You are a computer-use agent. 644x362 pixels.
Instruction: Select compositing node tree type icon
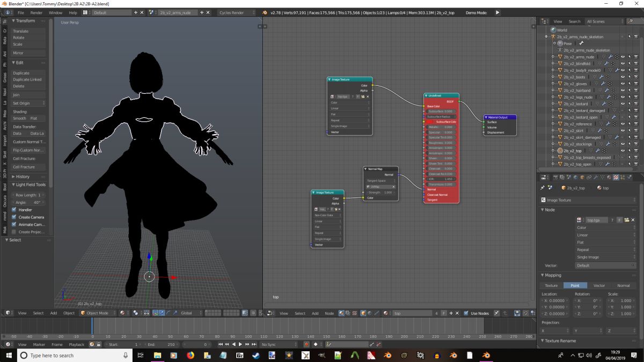tap(348, 313)
